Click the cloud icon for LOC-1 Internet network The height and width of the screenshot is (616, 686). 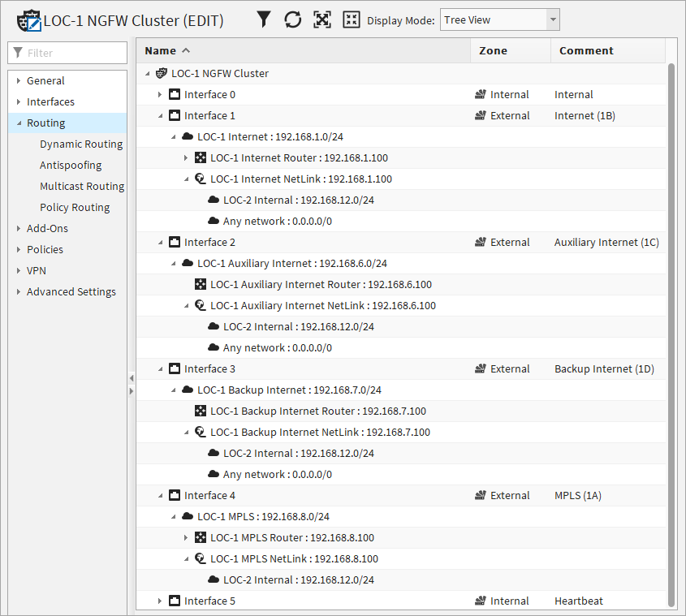[x=188, y=136]
